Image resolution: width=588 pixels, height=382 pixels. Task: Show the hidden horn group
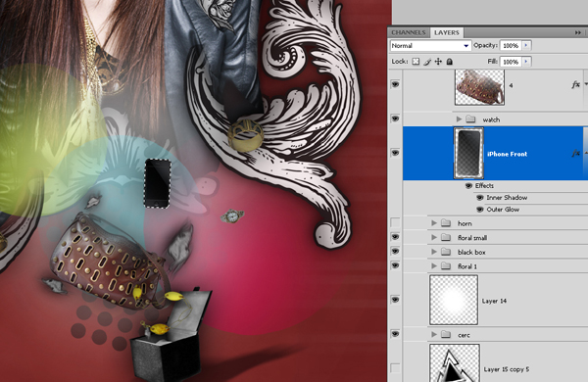(x=395, y=222)
